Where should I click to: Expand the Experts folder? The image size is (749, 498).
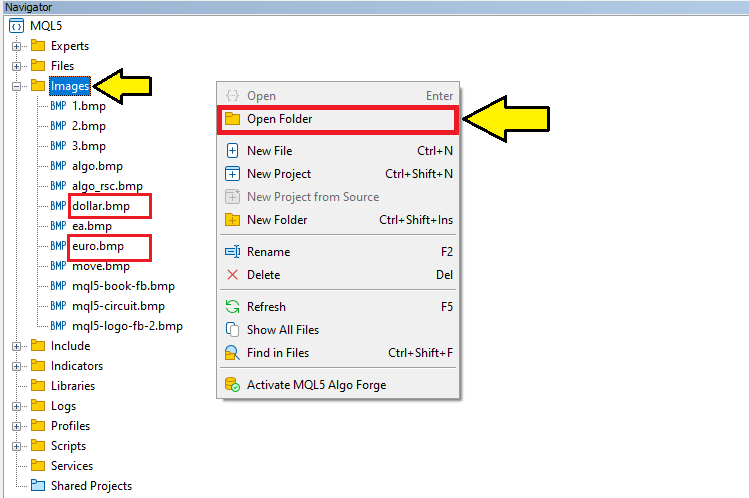coord(16,46)
